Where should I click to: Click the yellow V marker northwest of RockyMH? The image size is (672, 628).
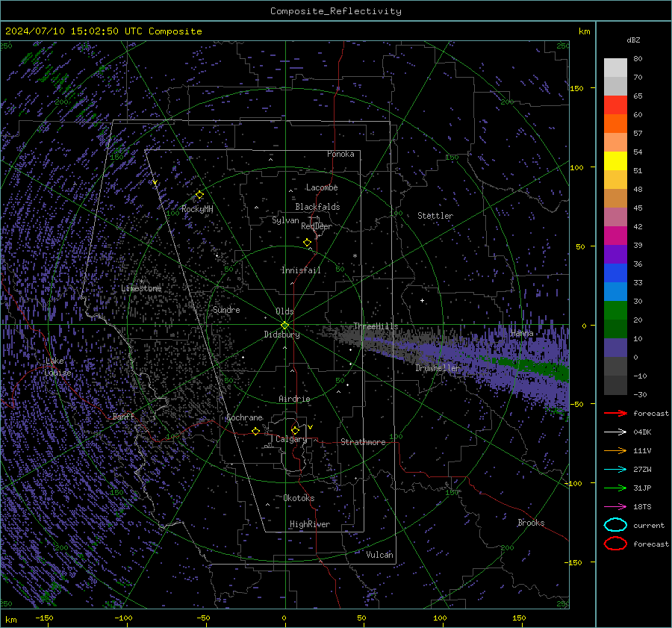click(155, 183)
